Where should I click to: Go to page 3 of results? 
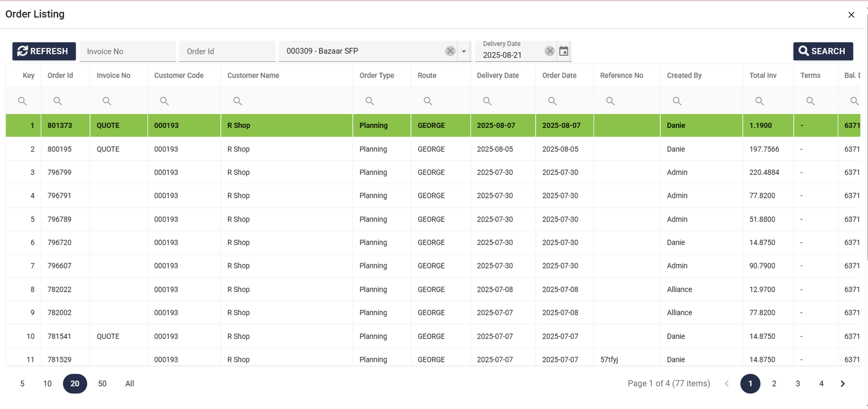click(797, 383)
